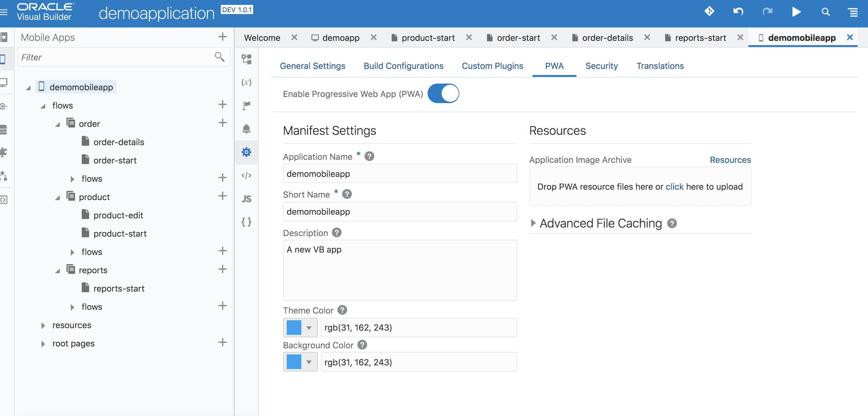
Task: Collapse the product flow node
Action: click(58, 197)
